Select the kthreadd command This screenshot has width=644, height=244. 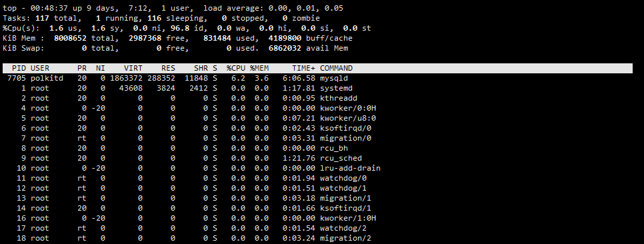[x=339, y=98]
